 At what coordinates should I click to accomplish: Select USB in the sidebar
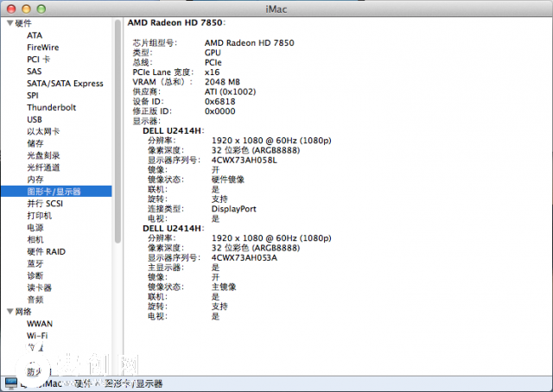[x=35, y=120]
